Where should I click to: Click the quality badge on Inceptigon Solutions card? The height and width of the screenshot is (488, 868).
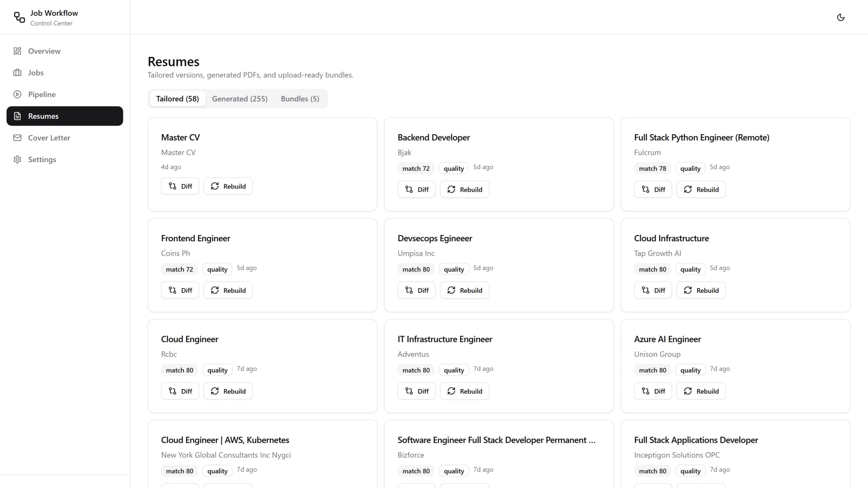pos(690,471)
